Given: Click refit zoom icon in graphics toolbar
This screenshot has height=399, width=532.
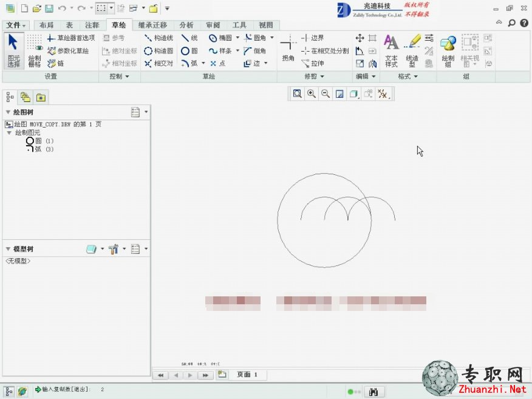Looking at the screenshot, I should [297, 94].
